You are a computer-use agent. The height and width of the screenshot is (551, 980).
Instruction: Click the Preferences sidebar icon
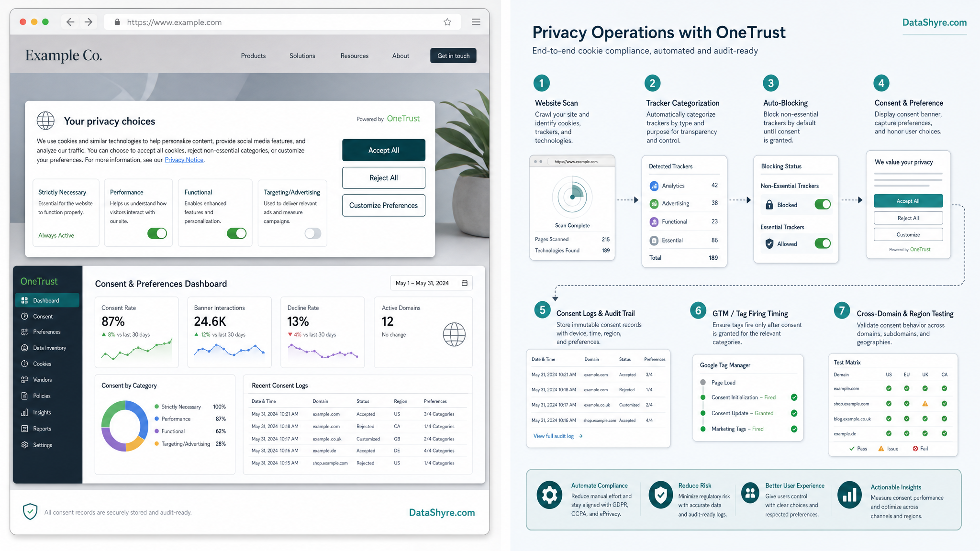tap(24, 332)
